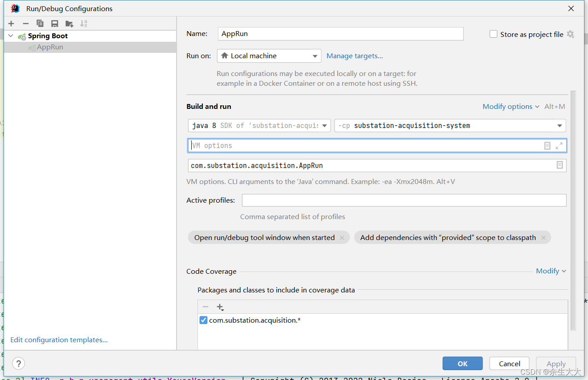Click the Name input field
588x380 pixels.
[341, 34]
